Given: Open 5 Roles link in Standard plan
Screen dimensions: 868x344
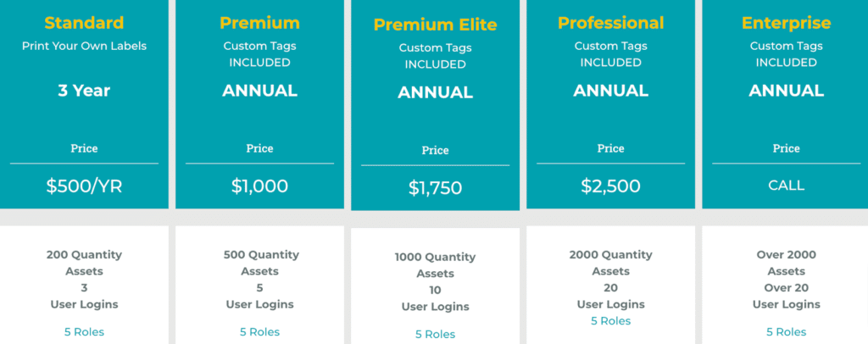Looking at the screenshot, I should click(84, 331).
